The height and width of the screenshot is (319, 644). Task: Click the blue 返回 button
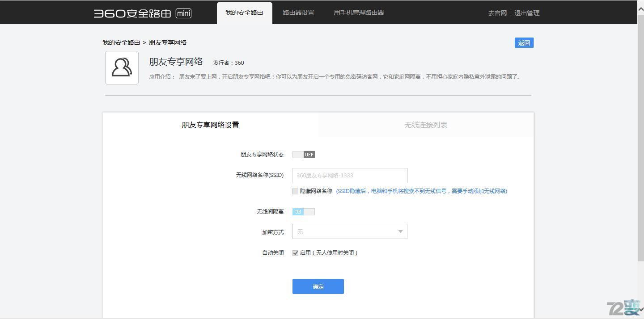click(523, 42)
